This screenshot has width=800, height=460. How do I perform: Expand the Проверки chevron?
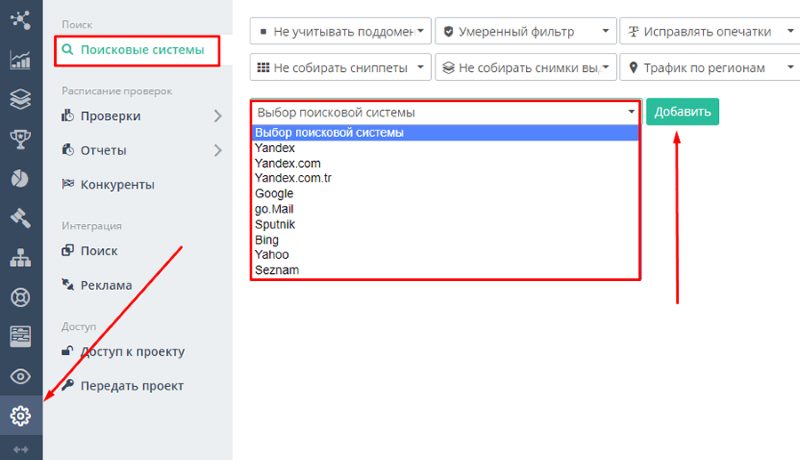pyautogui.click(x=218, y=116)
